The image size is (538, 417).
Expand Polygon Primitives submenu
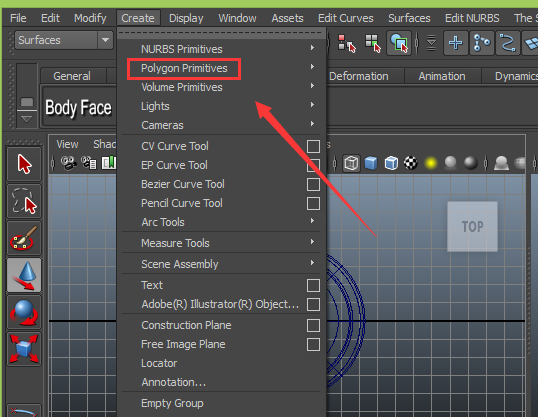click(221, 68)
